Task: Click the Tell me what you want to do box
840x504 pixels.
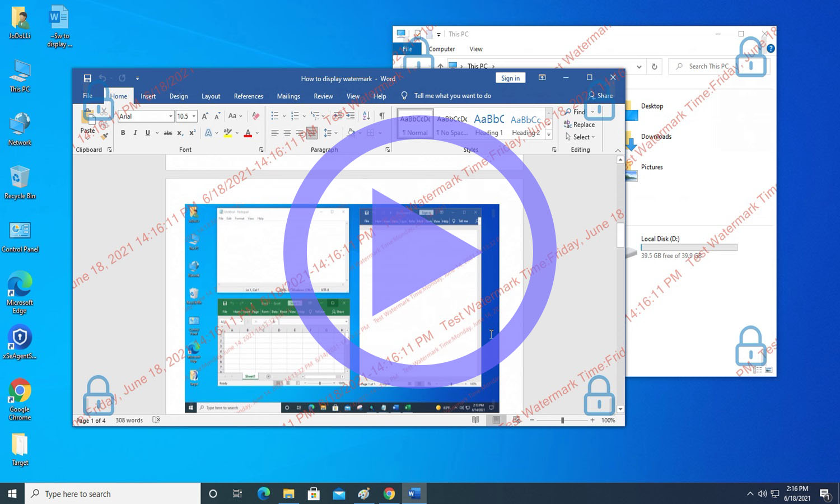Action: (x=452, y=96)
